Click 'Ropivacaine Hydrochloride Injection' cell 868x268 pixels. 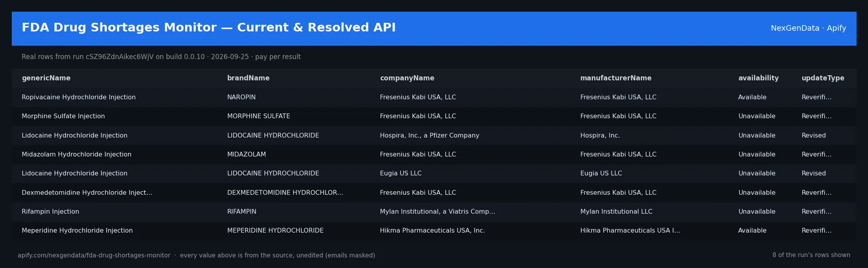click(x=79, y=97)
